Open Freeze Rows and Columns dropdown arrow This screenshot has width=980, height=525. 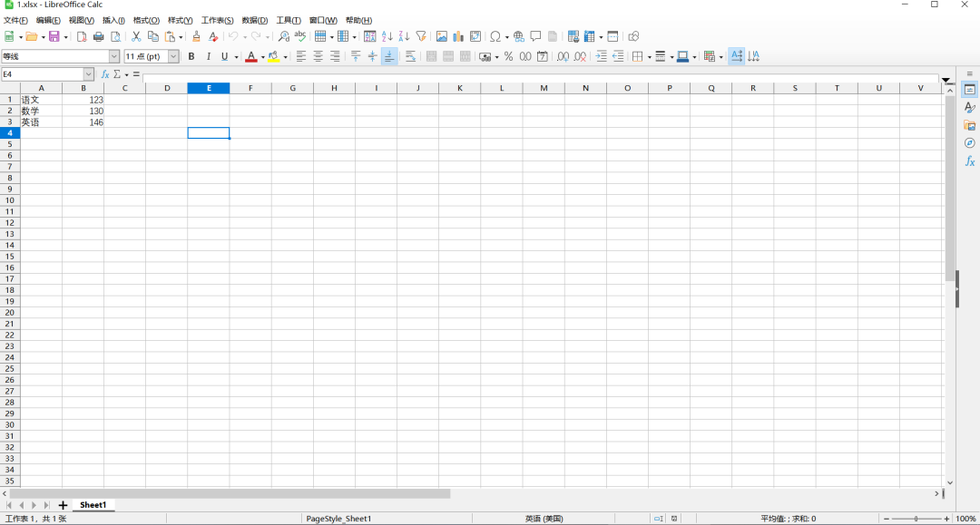(x=601, y=37)
